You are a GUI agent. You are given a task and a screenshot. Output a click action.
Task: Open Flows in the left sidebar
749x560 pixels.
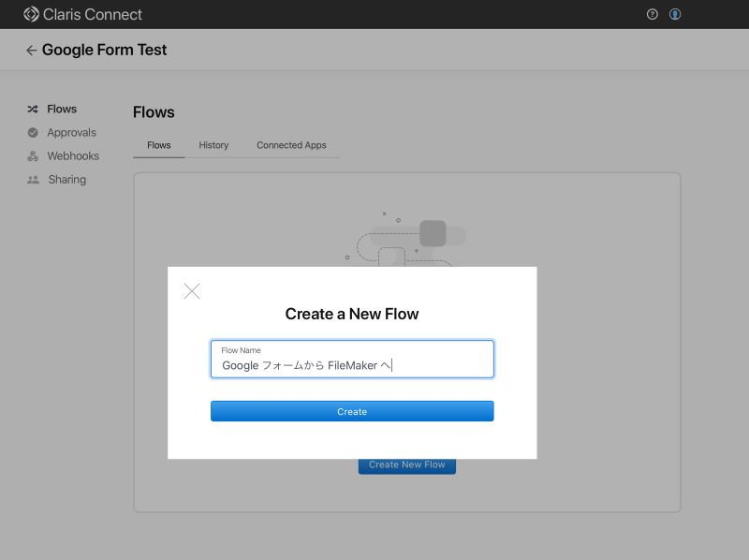(x=62, y=109)
